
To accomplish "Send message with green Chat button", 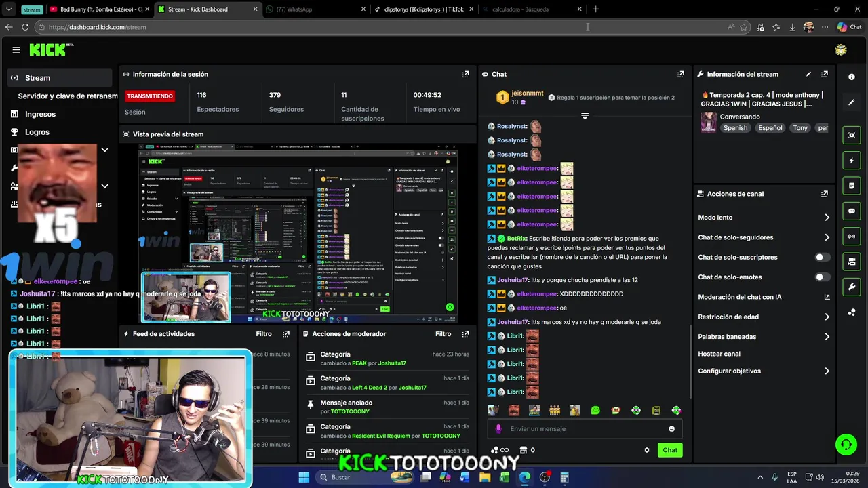I will click(x=670, y=450).
